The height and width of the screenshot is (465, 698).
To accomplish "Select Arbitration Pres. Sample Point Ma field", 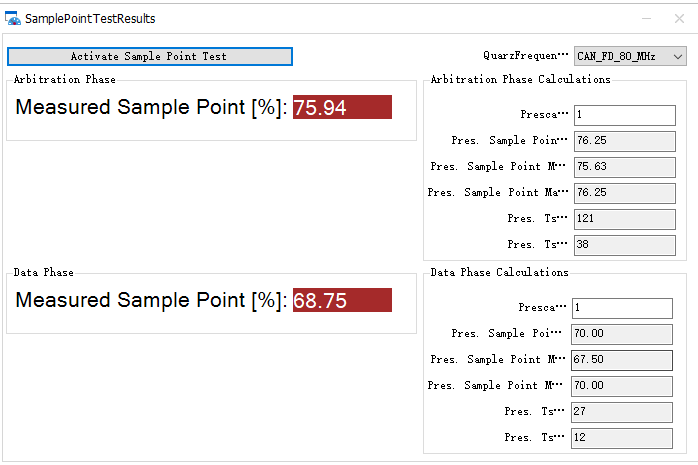I will click(x=625, y=193).
